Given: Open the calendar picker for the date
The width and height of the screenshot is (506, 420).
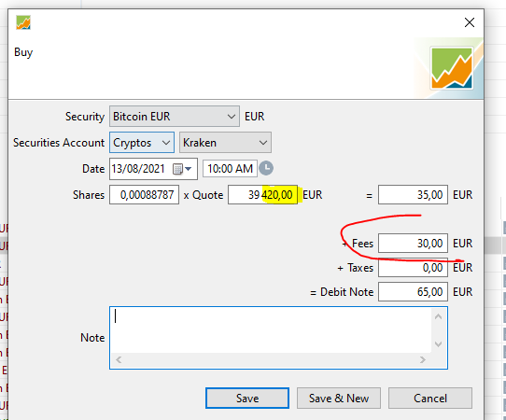Looking at the screenshot, I should pos(182,169).
